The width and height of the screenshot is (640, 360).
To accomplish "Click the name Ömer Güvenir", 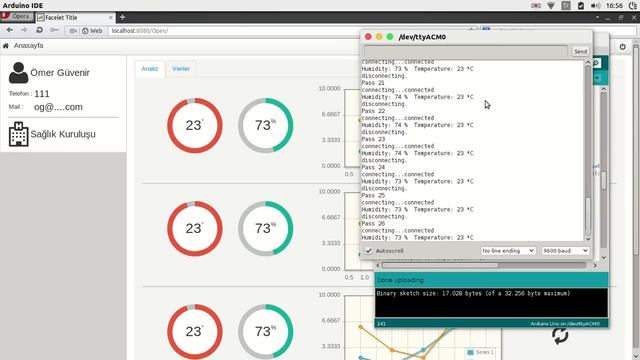I will coord(60,73).
